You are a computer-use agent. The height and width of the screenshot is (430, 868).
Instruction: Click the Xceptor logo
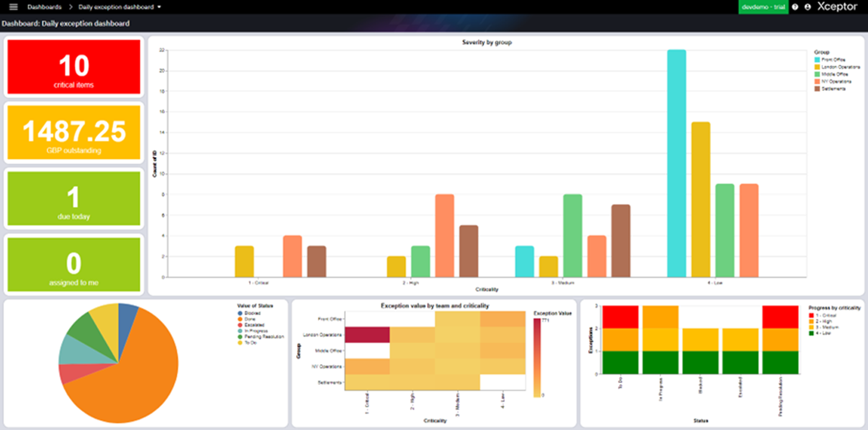click(x=837, y=7)
